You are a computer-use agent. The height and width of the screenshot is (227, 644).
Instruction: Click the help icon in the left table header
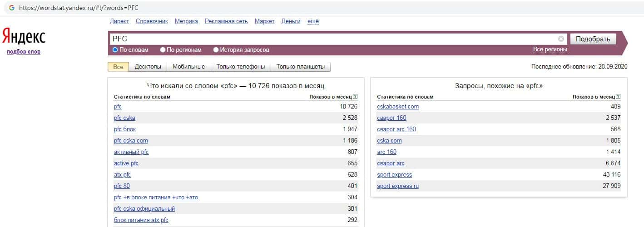click(x=355, y=97)
